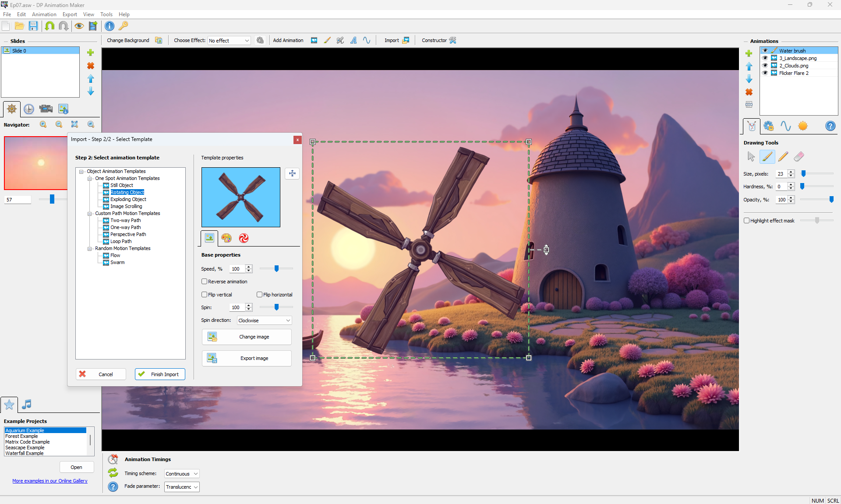The image size is (841, 504).
Task: Click the save project toolbar icon
Action: [x=33, y=26]
